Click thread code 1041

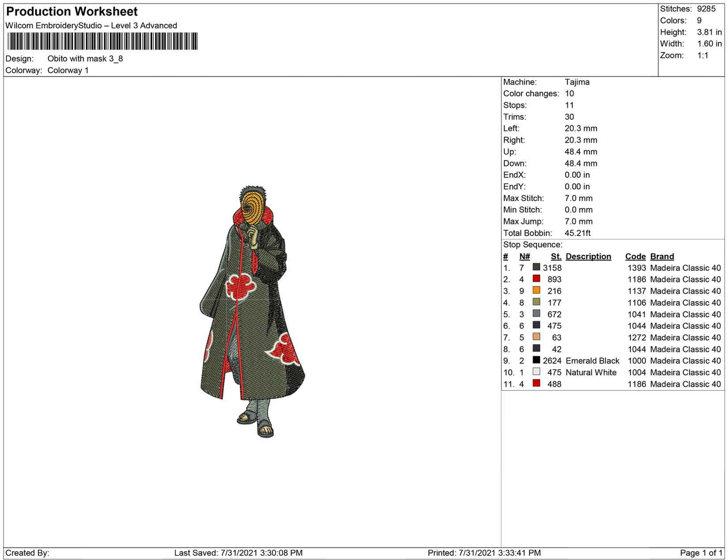click(637, 314)
